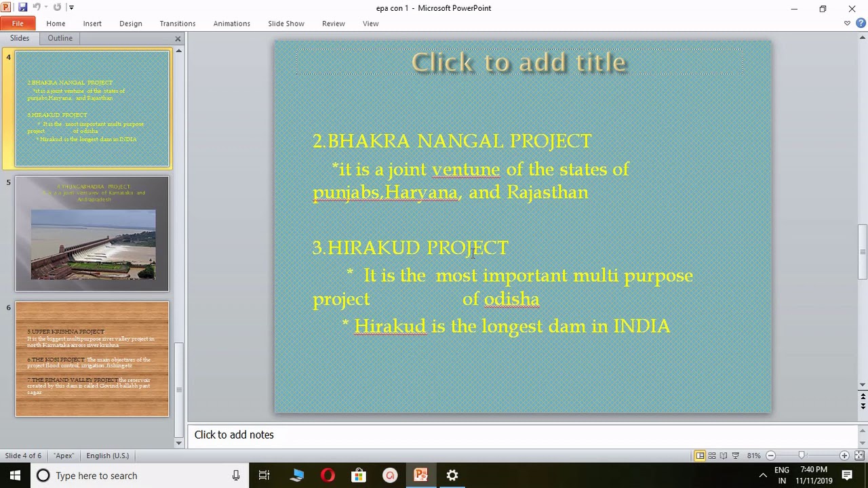Save the presentation with the floppy disk icon
The width and height of the screenshot is (868, 488).
22,7
